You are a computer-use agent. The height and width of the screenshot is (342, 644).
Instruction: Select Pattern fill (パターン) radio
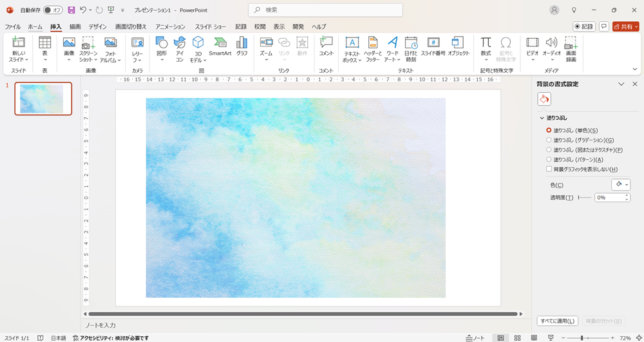(x=549, y=159)
